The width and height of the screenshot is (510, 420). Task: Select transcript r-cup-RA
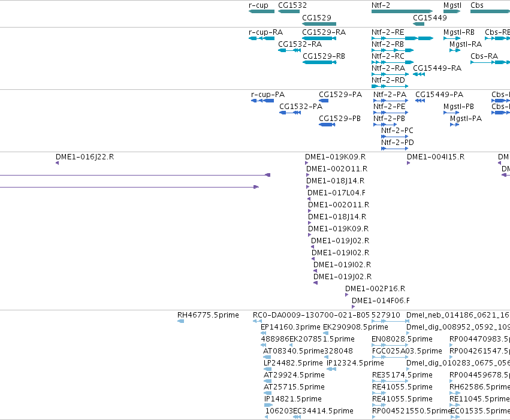coord(265,32)
